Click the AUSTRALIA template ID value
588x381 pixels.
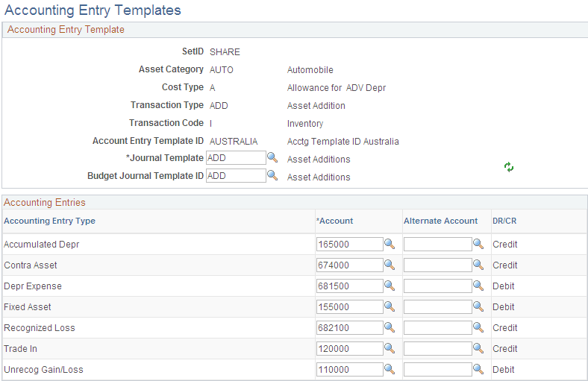tap(234, 142)
